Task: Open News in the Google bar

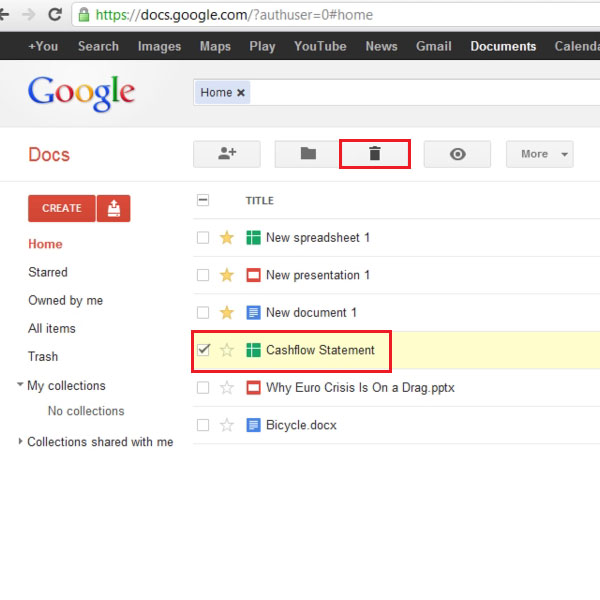Action: (381, 46)
